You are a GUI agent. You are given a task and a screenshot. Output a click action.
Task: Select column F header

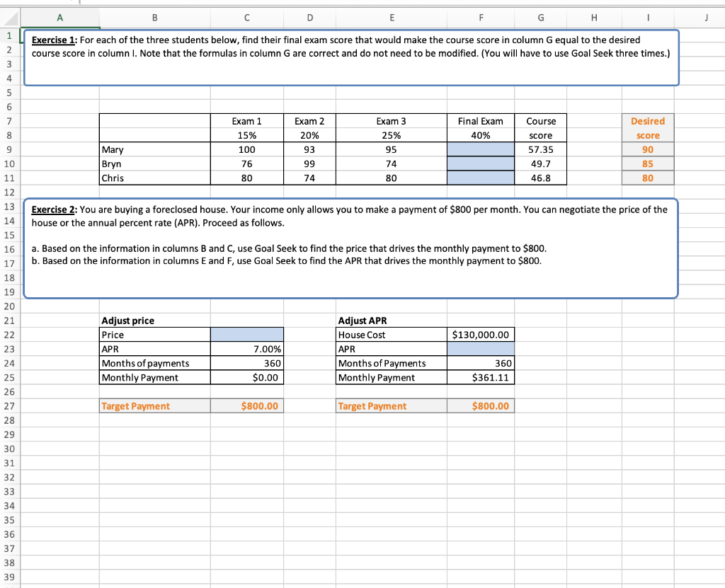click(481, 18)
